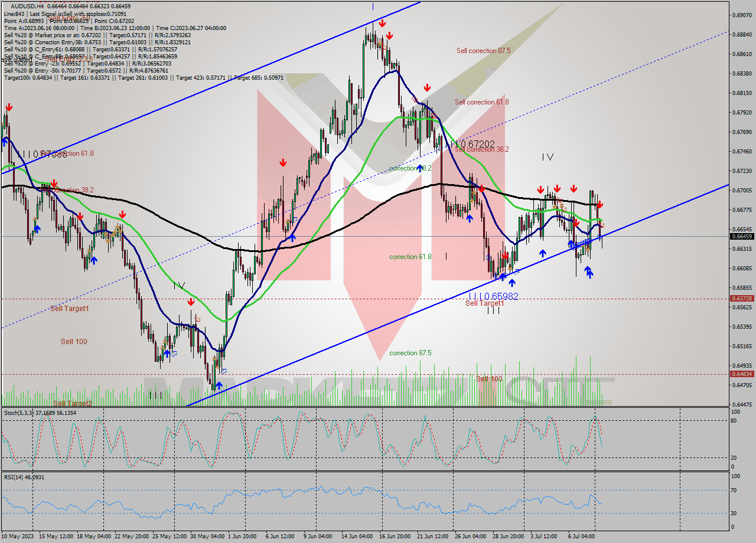The width and height of the screenshot is (756, 543).
Task: Click the Stochastic panel 80 level value
Action: (x=735, y=420)
